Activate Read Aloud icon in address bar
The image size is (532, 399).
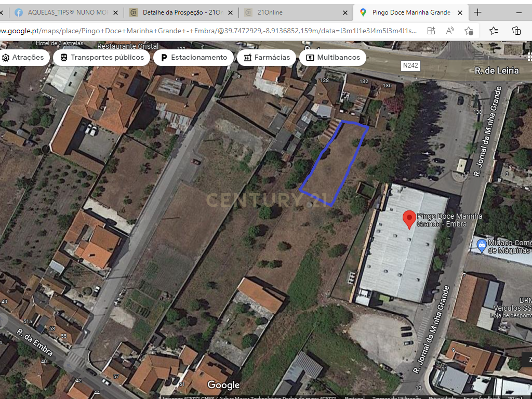pyautogui.click(x=450, y=31)
